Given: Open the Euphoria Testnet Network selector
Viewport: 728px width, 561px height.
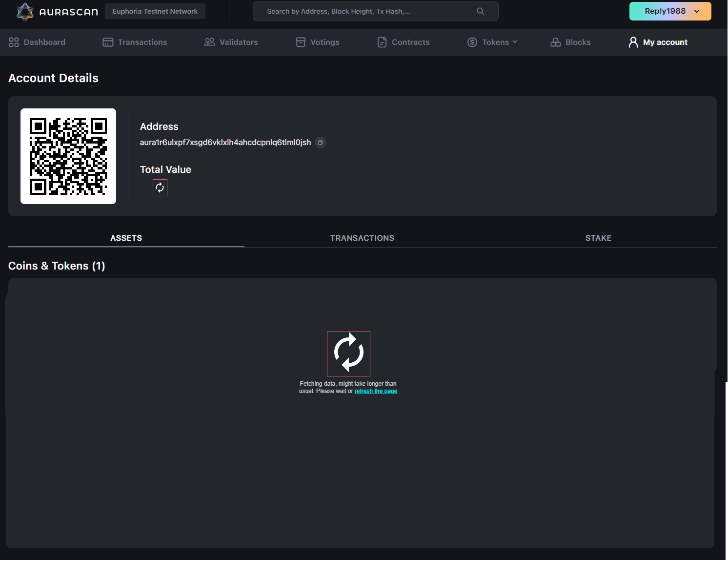Looking at the screenshot, I should pyautogui.click(x=155, y=11).
